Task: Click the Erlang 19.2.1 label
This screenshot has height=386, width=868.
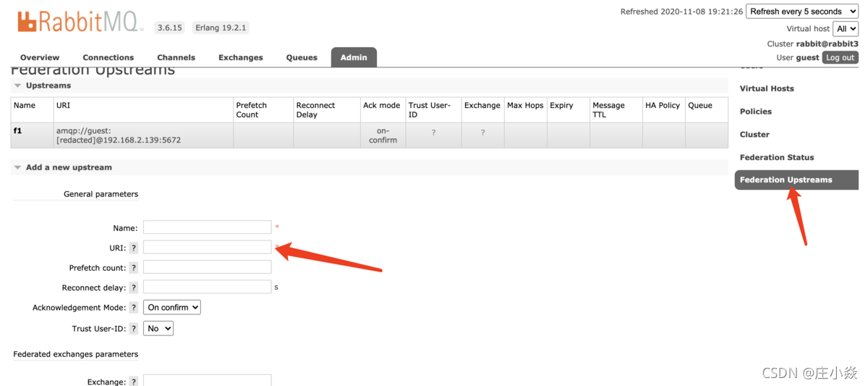Action: pos(221,28)
